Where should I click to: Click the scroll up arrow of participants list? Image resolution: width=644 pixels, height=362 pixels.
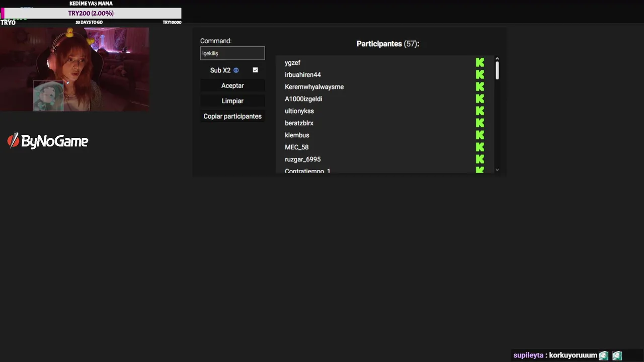tap(497, 59)
